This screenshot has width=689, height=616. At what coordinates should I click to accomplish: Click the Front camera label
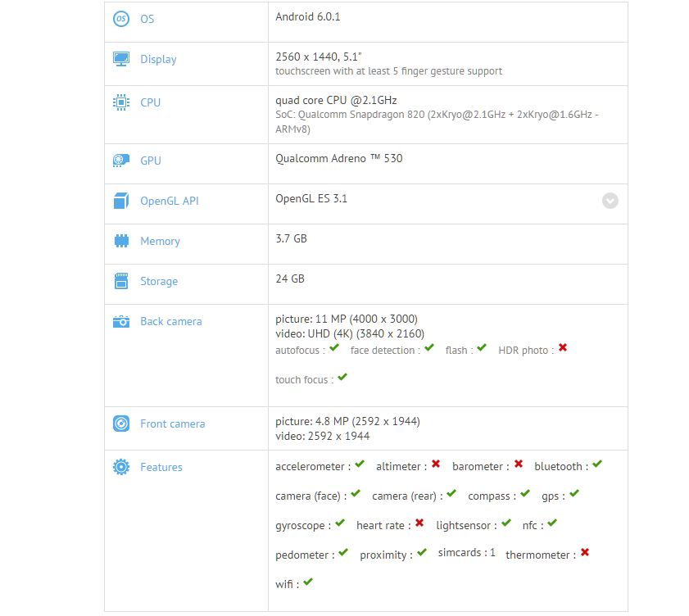pyautogui.click(x=172, y=423)
